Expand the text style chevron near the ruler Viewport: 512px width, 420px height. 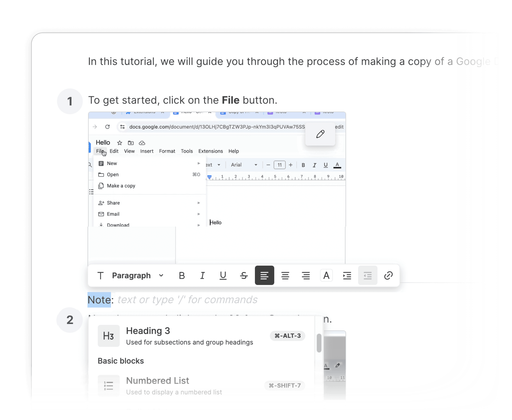point(219,165)
